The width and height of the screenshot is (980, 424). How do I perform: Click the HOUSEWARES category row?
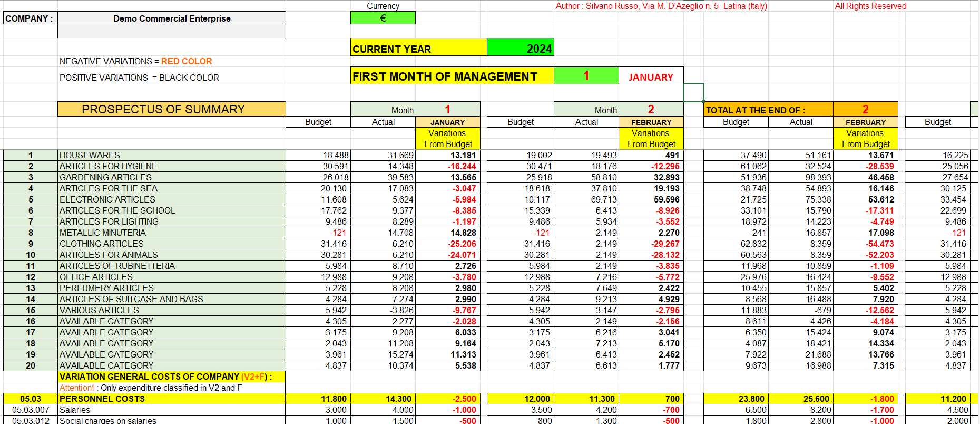tap(172, 155)
